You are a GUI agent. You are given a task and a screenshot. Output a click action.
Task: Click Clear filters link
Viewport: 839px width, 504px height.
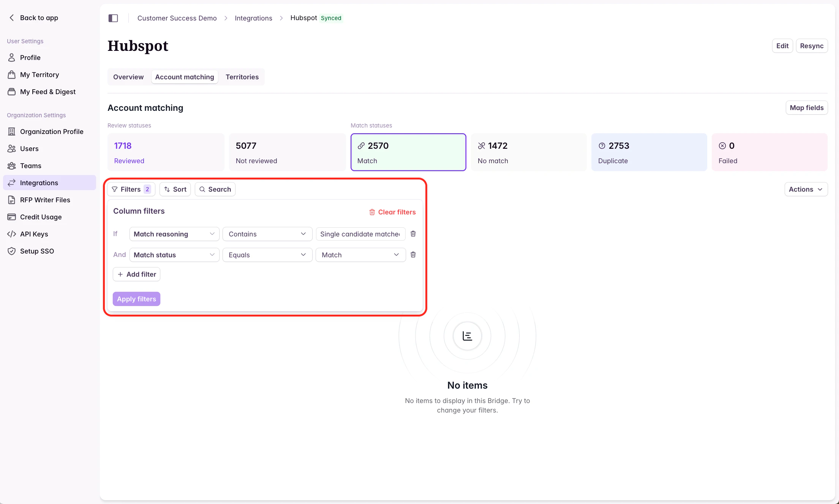392,212
